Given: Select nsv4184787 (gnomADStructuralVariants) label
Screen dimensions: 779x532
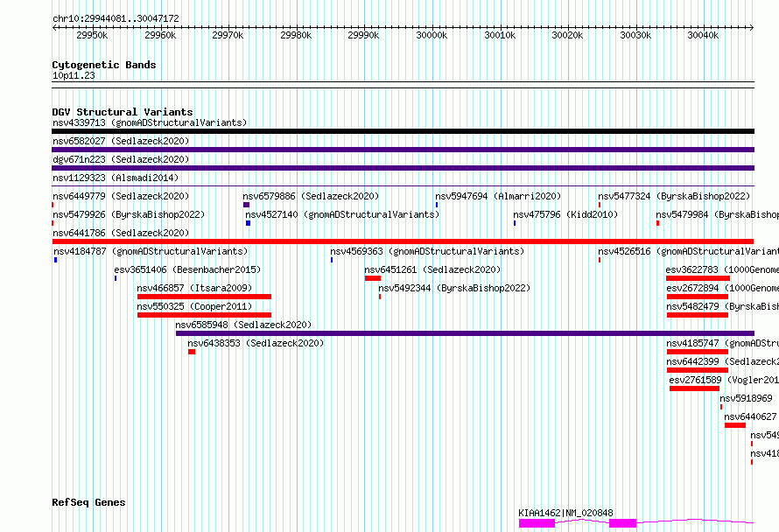Looking at the screenshot, I should point(151,251).
